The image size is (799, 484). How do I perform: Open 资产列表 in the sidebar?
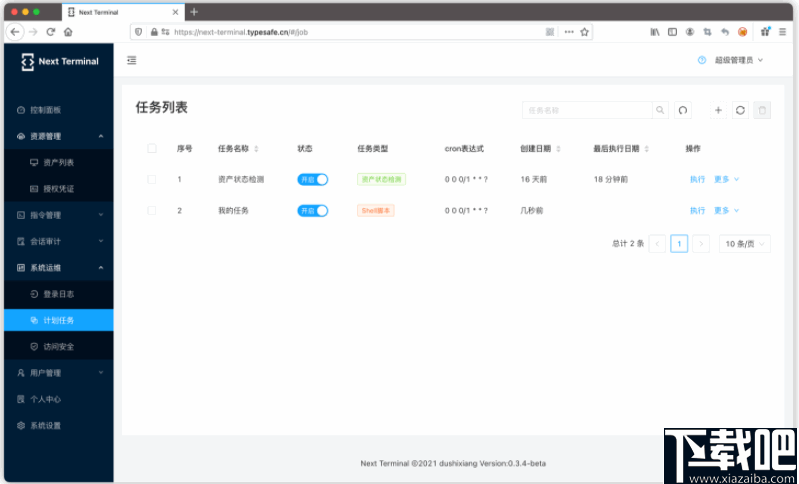pyautogui.click(x=59, y=163)
